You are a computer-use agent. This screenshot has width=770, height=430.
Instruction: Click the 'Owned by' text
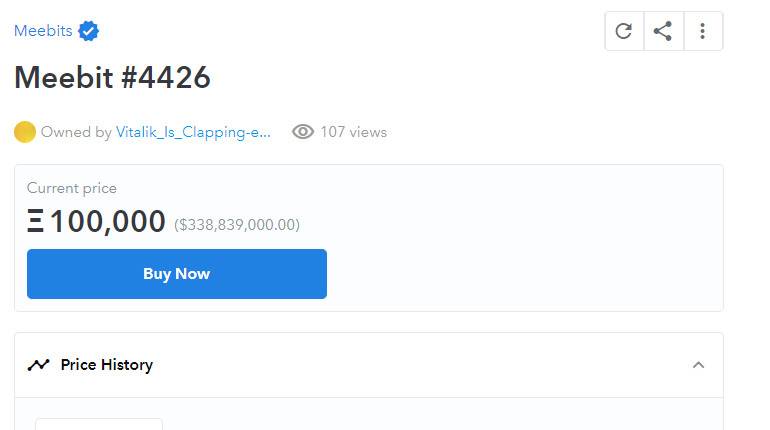tap(76, 132)
